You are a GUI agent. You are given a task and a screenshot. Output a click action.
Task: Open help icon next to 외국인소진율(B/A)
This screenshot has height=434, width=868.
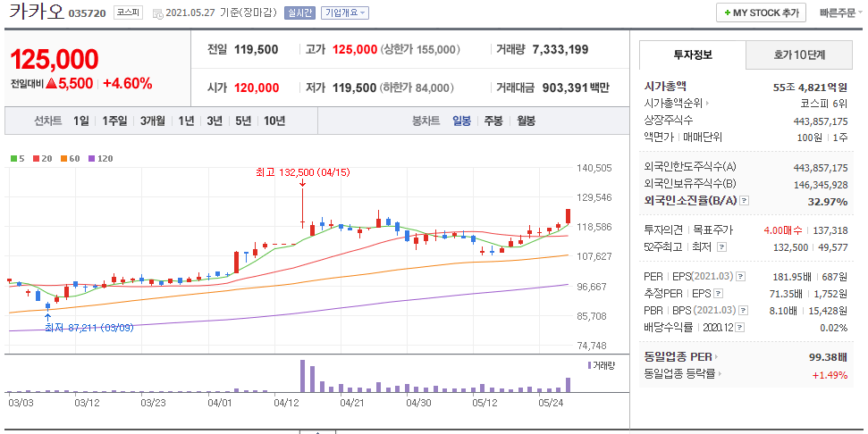click(x=745, y=201)
